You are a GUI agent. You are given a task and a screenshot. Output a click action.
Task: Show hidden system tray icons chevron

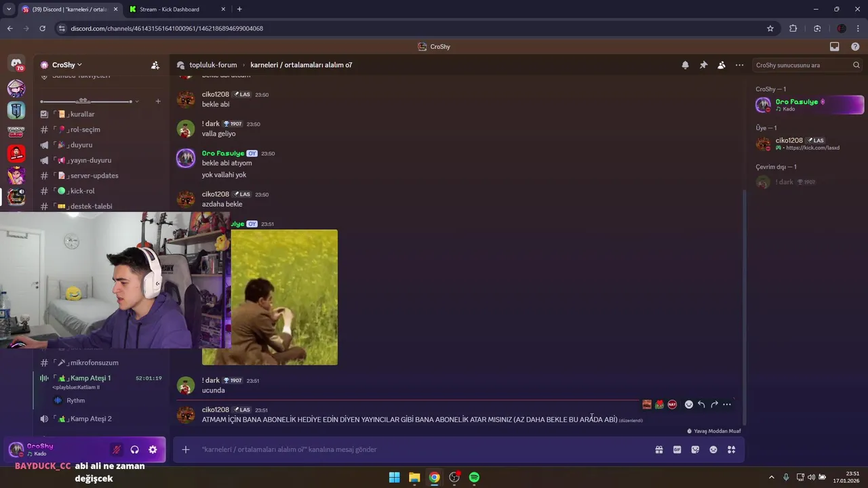pos(771,477)
